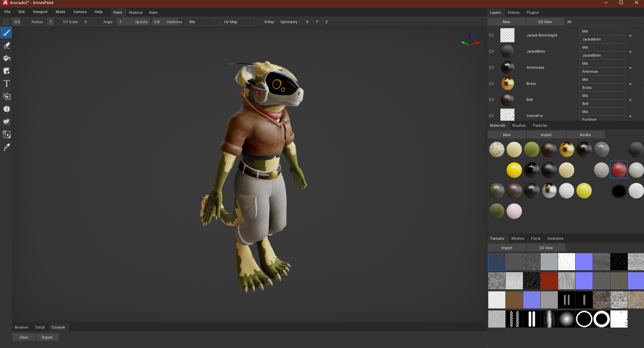
Task: Select the red material swatch
Action: coord(618,170)
